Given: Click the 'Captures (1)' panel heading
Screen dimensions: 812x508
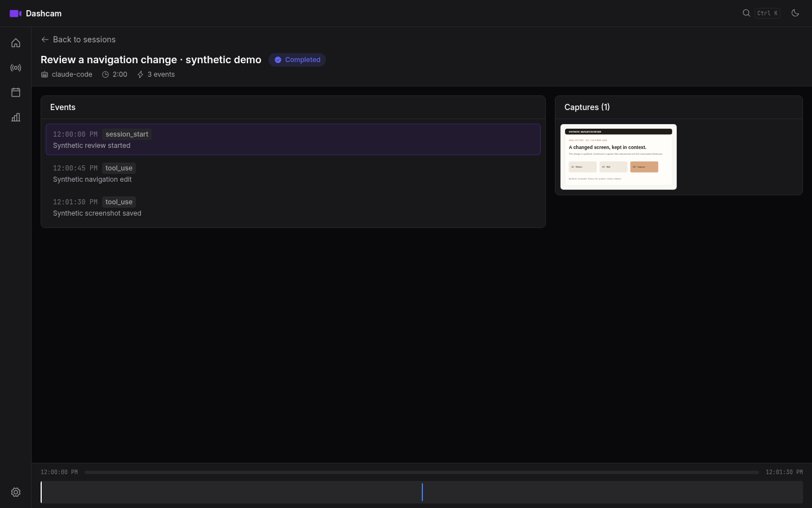Looking at the screenshot, I should [587, 107].
